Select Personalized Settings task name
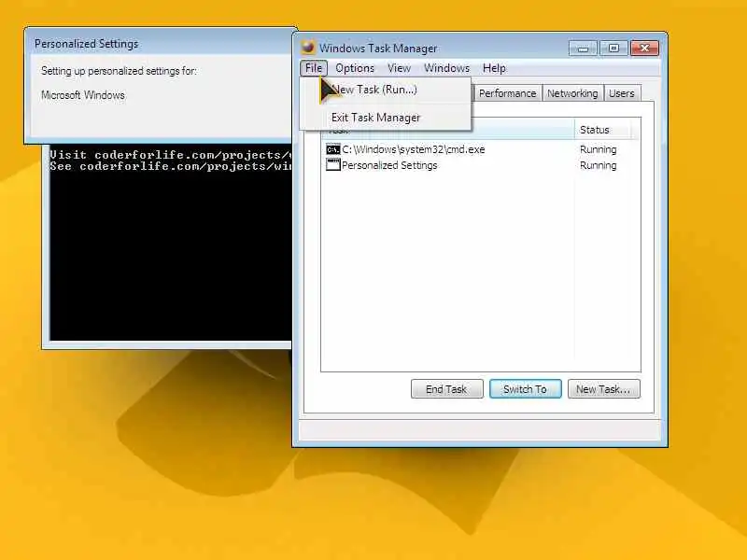 389,165
